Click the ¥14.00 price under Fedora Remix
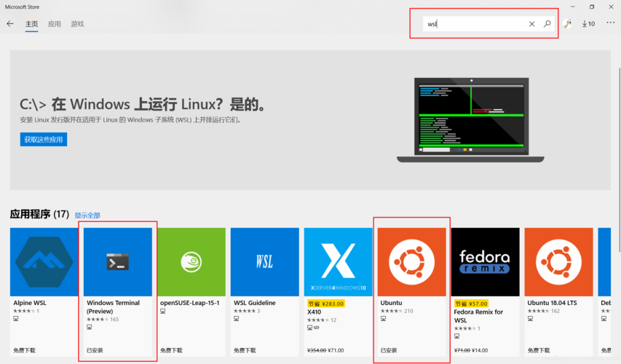Viewport: 621px width, 364px height. click(480, 351)
